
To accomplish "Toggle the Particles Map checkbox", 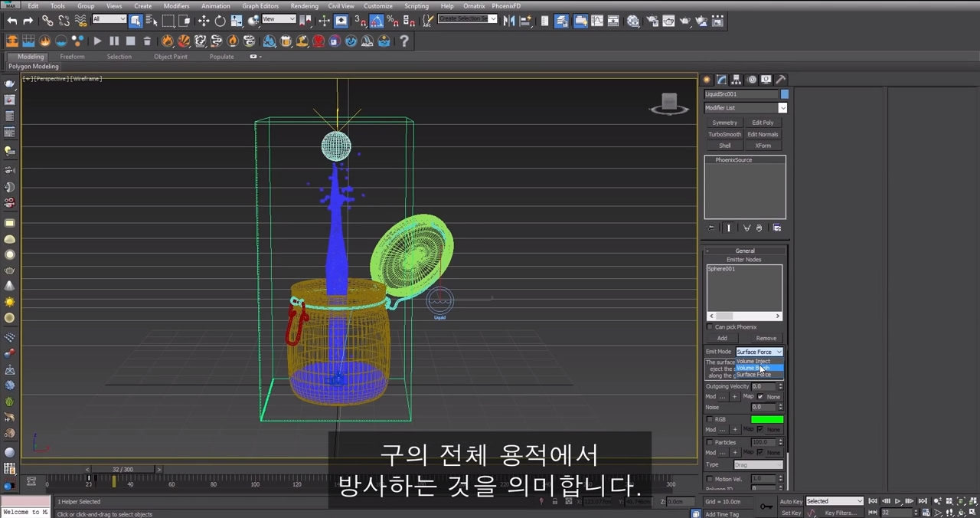I will point(760,452).
